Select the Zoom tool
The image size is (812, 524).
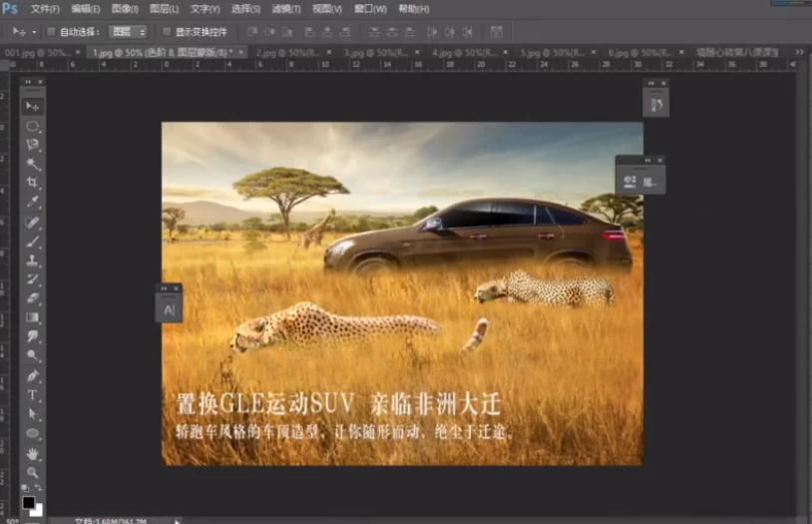click(x=33, y=471)
